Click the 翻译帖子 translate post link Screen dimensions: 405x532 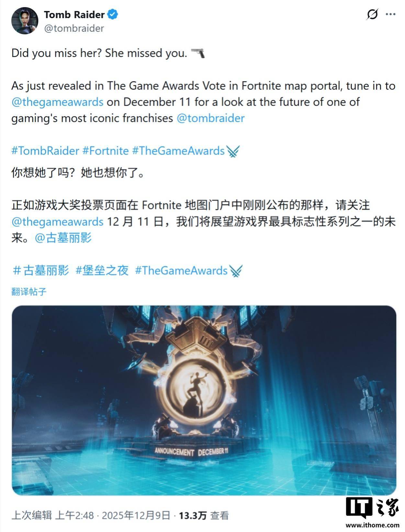pyautogui.click(x=29, y=292)
